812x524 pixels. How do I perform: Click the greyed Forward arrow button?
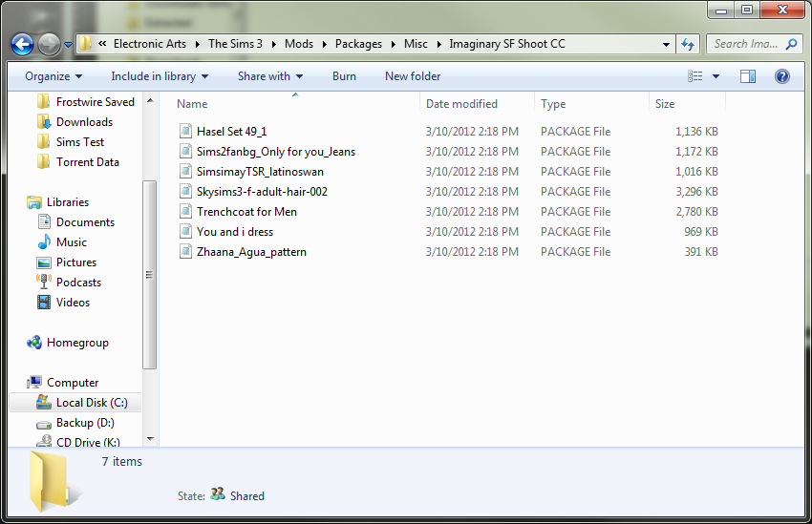click(x=49, y=44)
